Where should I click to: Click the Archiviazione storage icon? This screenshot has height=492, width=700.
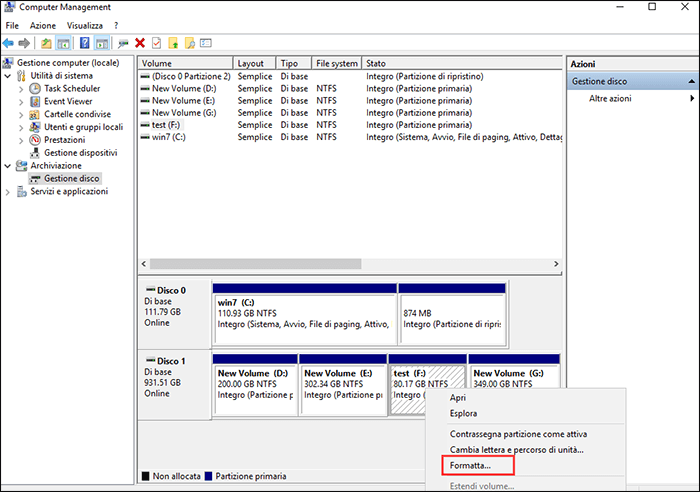21,166
